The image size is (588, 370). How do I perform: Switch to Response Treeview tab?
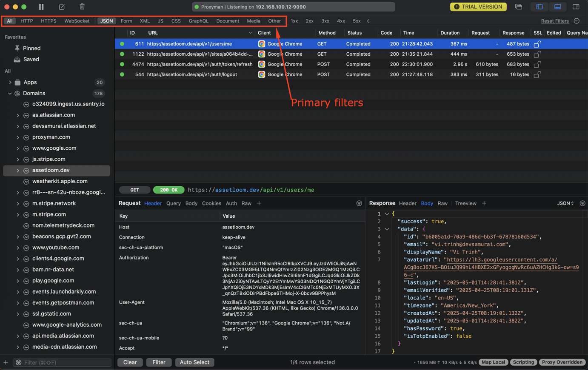tap(466, 203)
